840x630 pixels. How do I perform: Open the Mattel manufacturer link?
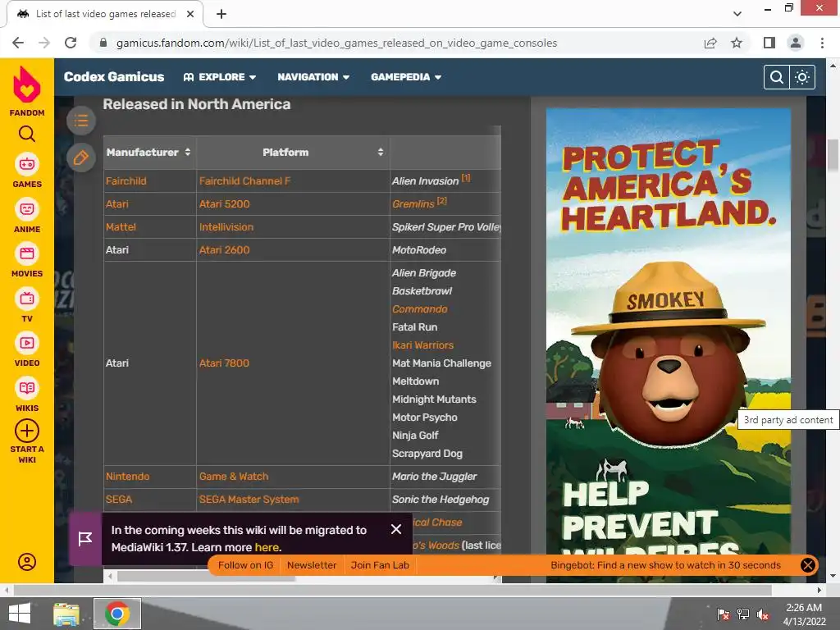point(121,227)
